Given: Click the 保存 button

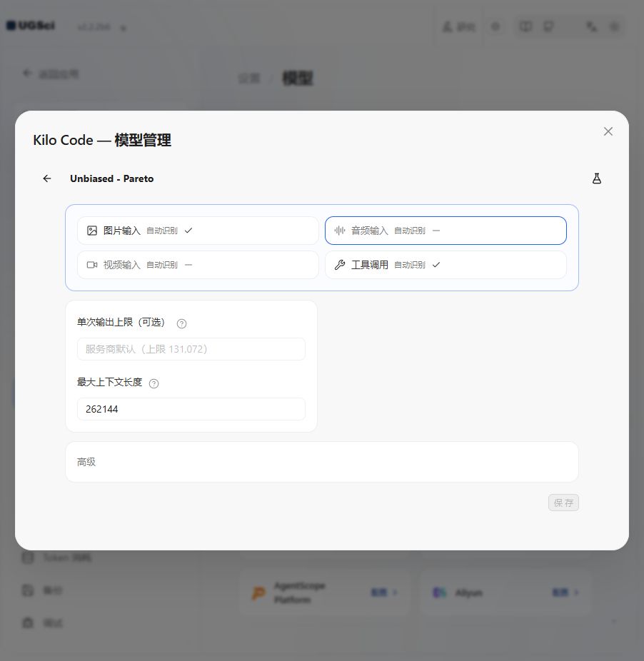Looking at the screenshot, I should (563, 503).
